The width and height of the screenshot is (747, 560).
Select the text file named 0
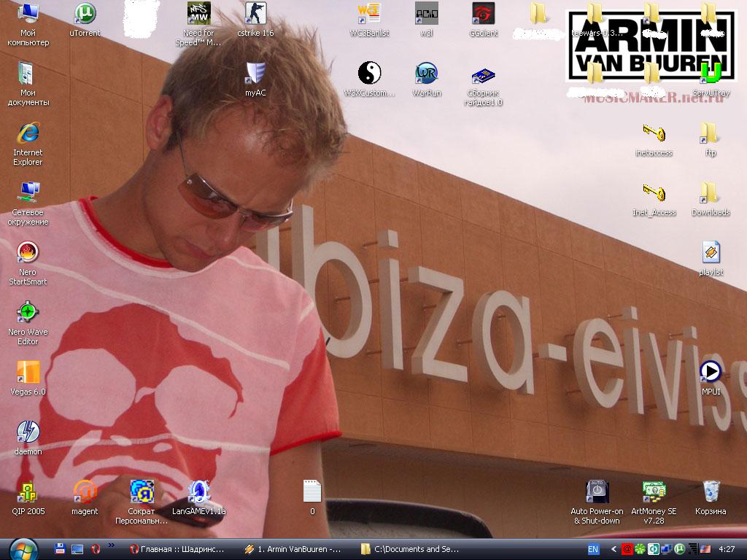(x=312, y=498)
